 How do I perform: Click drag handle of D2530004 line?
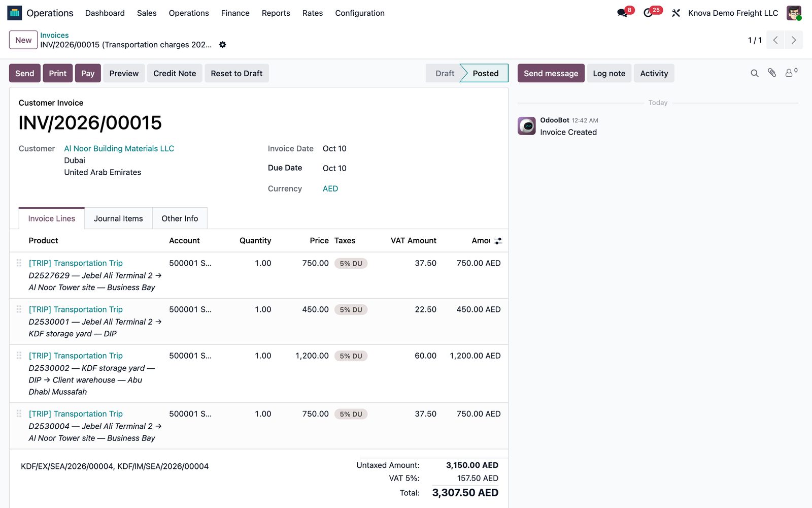click(x=19, y=414)
